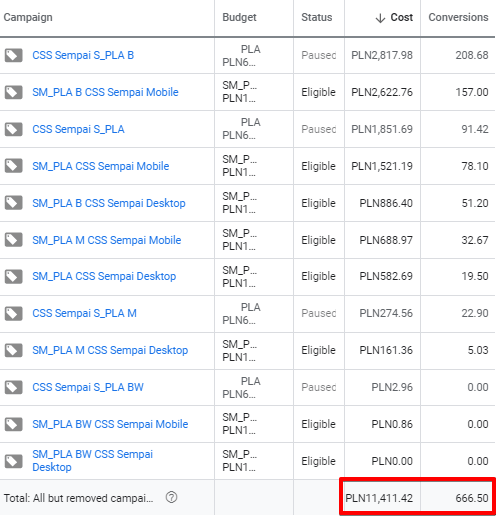Open the CSS Sempai S_PLA B campaign
This screenshot has height=519, width=501.
[83, 55]
